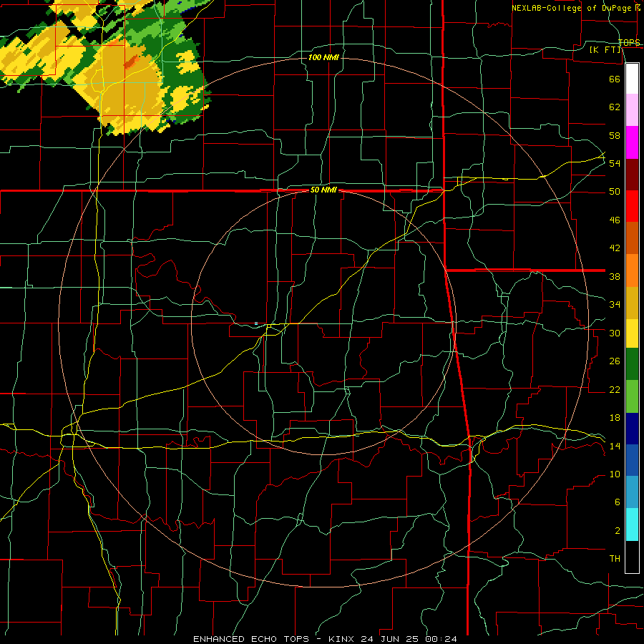Click the '42' legend value
Viewport: 644px width, 644px height.
615,248
